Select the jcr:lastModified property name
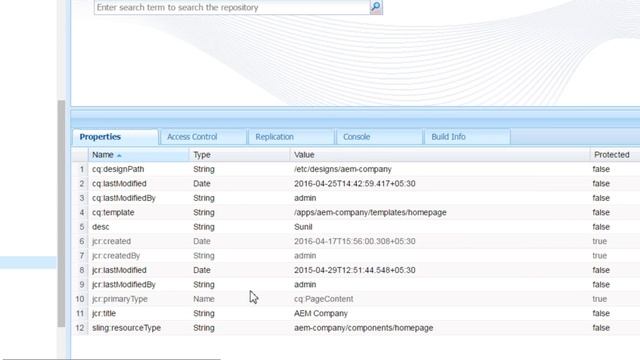The height and width of the screenshot is (360, 640). tap(119, 270)
